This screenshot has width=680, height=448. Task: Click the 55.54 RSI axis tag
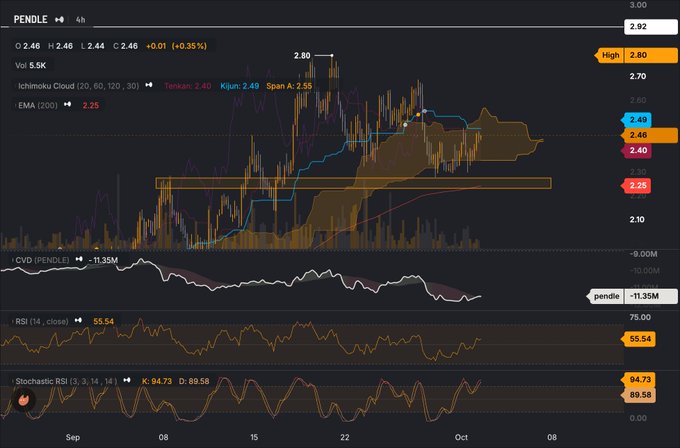pos(638,339)
